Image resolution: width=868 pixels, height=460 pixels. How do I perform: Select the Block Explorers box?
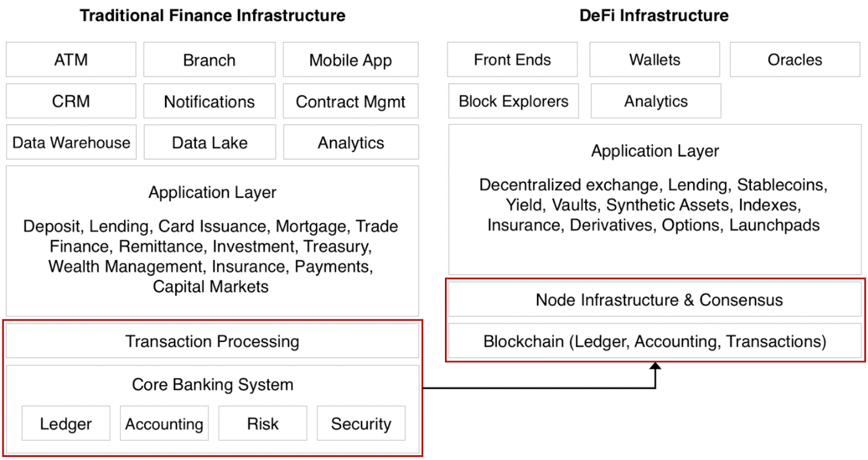click(514, 101)
